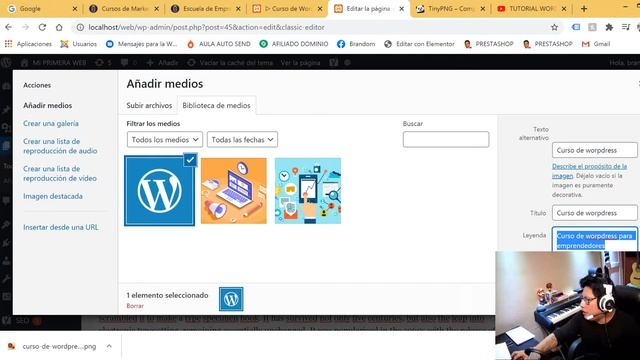Click the Buscar search field

click(446, 139)
